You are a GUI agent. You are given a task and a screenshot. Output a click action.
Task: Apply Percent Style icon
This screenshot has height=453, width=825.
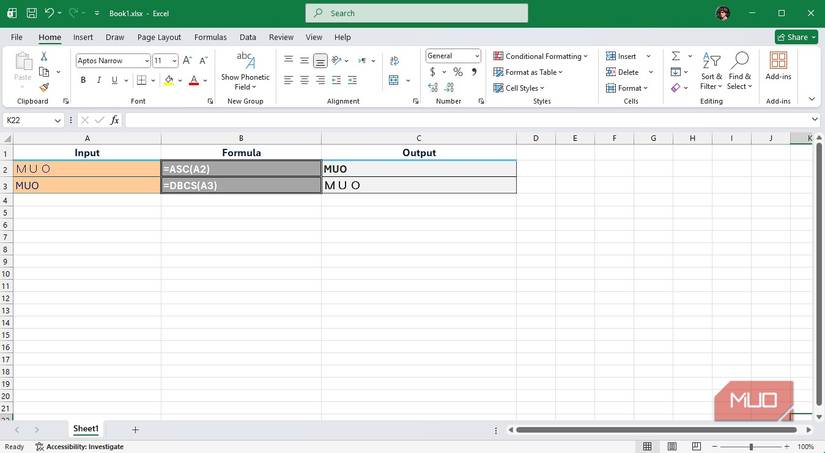point(458,72)
